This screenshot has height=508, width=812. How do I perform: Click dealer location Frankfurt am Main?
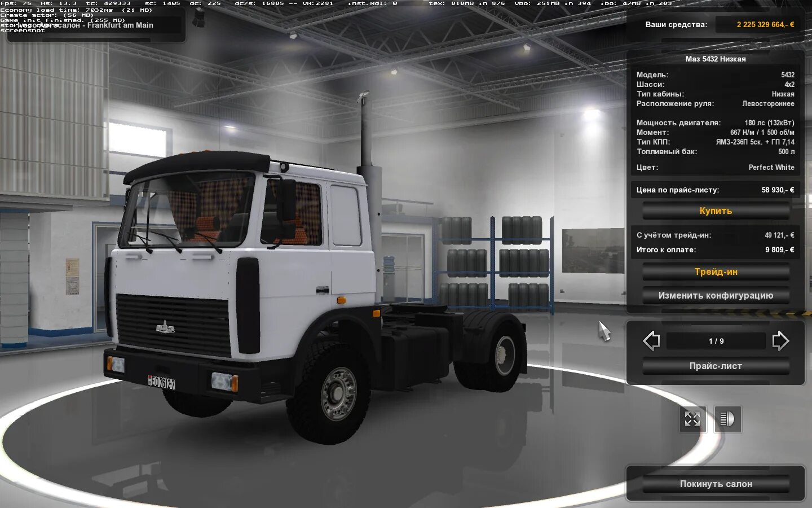[x=120, y=25]
